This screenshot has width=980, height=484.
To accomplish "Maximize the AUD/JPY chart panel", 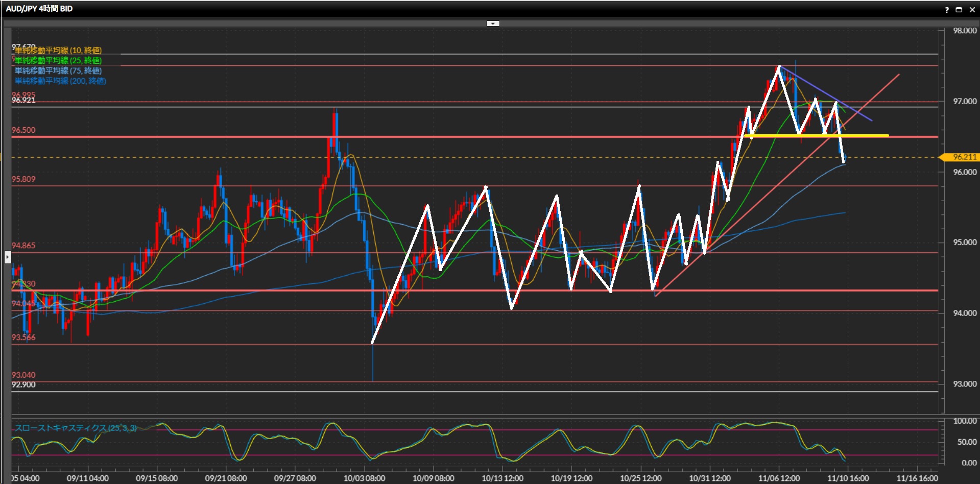I will [x=959, y=10].
